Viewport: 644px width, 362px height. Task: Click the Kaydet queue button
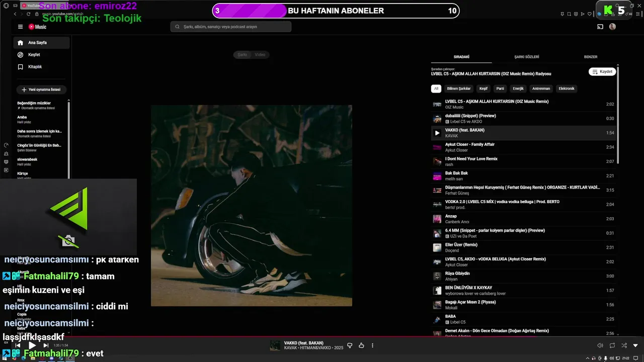click(602, 72)
